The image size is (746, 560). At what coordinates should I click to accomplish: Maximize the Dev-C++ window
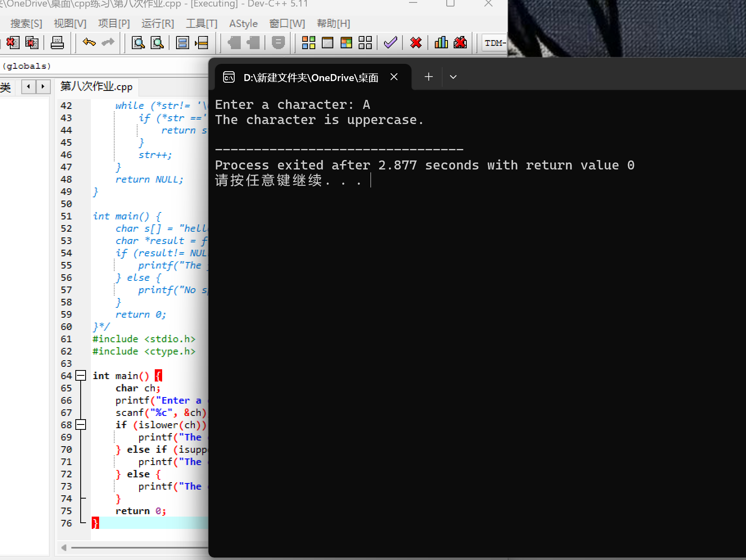pos(450,3)
